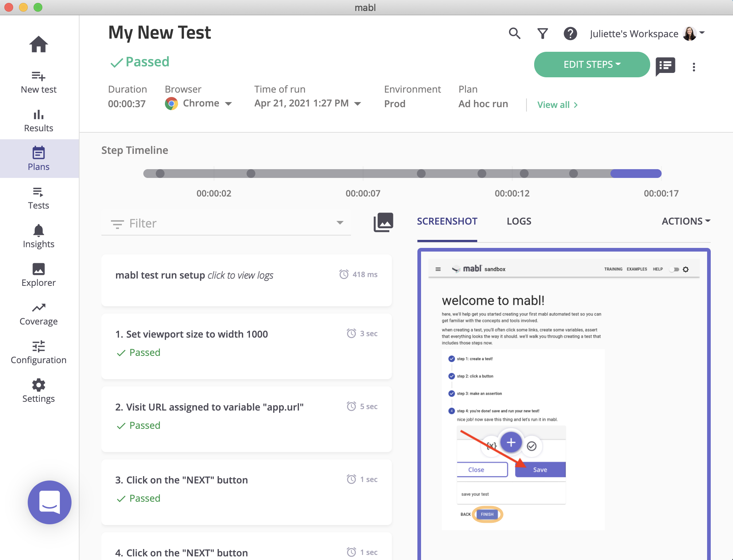Open the ACTIONS dropdown menu
This screenshot has width=733, height=560.
tap(686, 221)
